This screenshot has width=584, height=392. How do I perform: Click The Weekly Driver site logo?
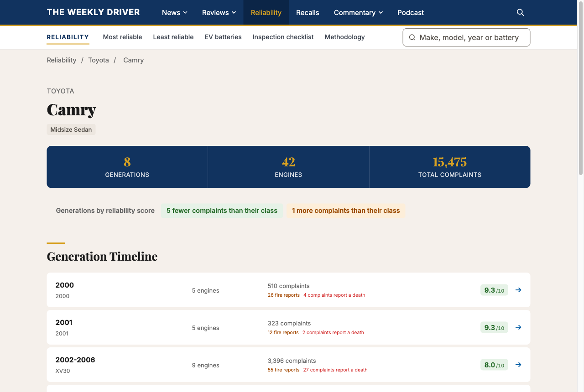click(x=93, y=12)
